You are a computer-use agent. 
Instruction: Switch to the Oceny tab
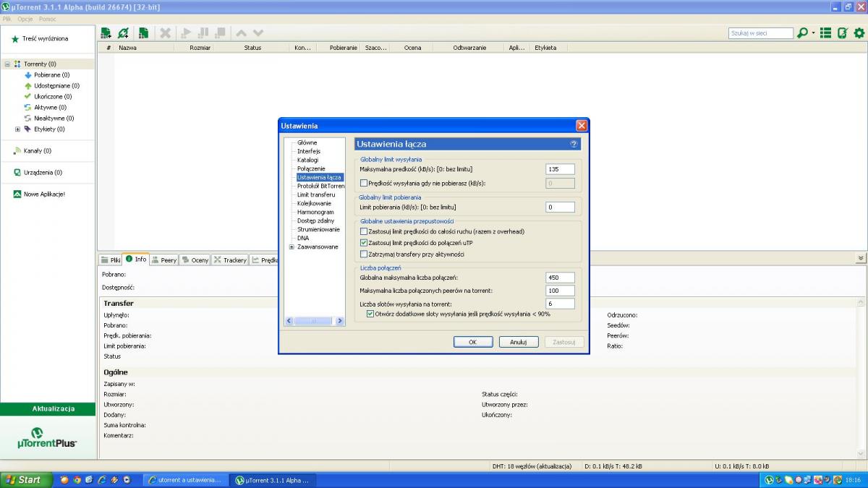195,260
